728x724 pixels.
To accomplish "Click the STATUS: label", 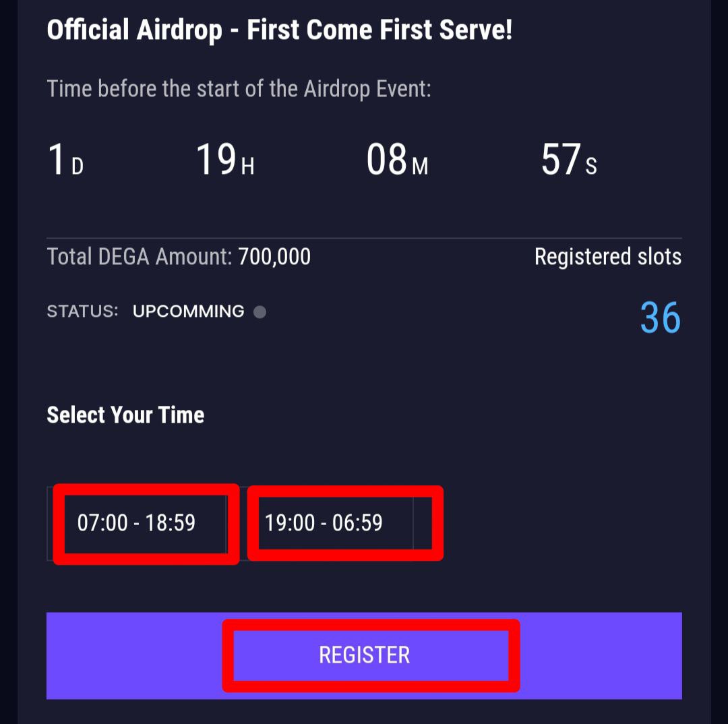I will pyautogui.click(x=83, y=311).
